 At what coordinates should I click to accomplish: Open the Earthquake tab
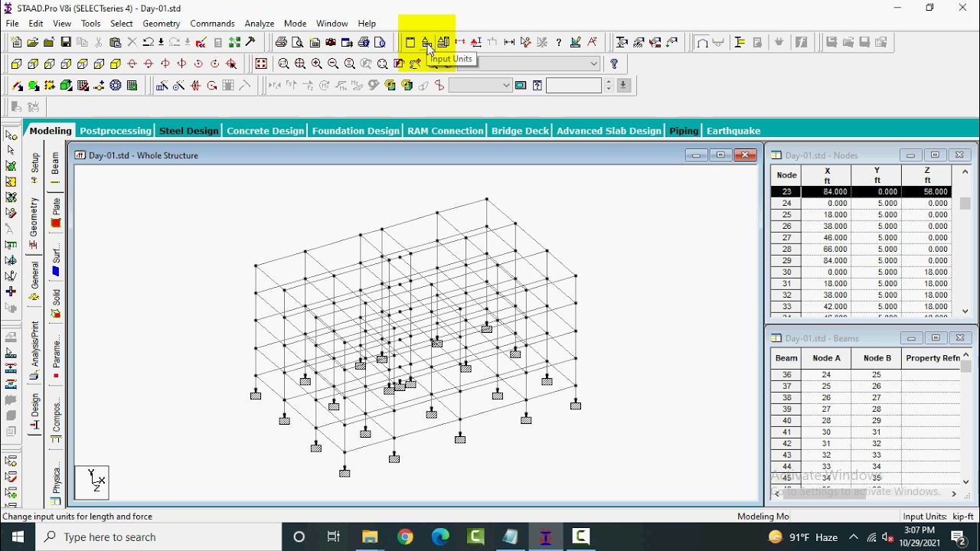coord(733,131)
